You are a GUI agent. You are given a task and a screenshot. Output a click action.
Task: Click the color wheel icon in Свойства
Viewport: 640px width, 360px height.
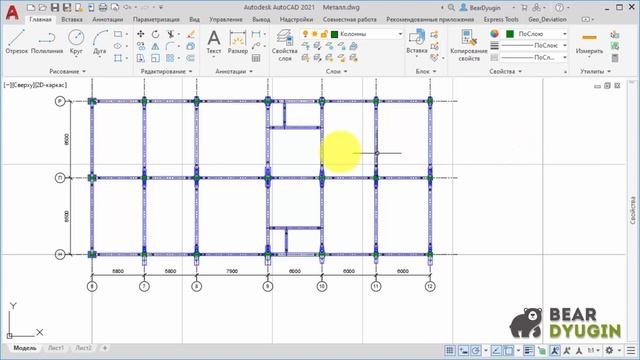(494, 34)
